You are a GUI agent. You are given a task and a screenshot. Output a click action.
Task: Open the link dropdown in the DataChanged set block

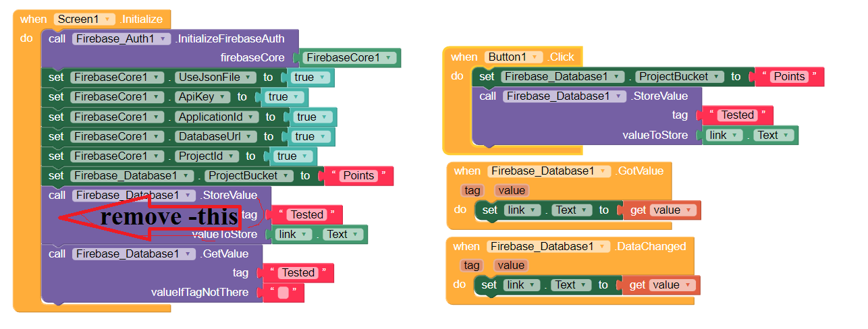click(522, 285)
